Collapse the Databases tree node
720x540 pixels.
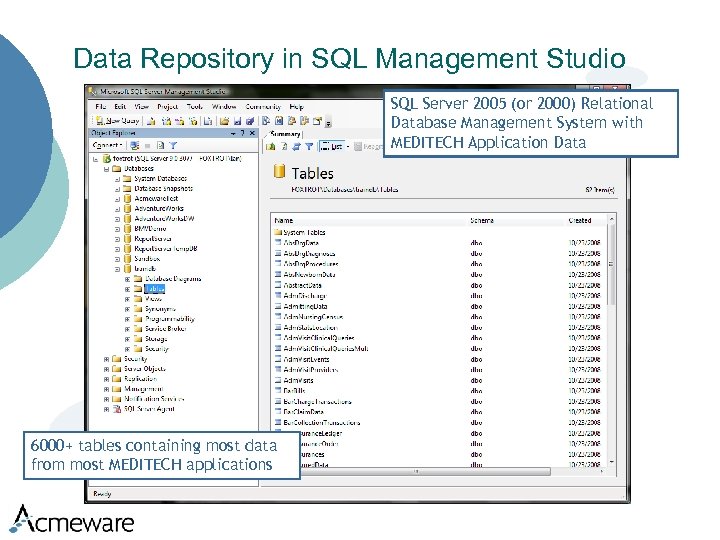coord(106,169)
